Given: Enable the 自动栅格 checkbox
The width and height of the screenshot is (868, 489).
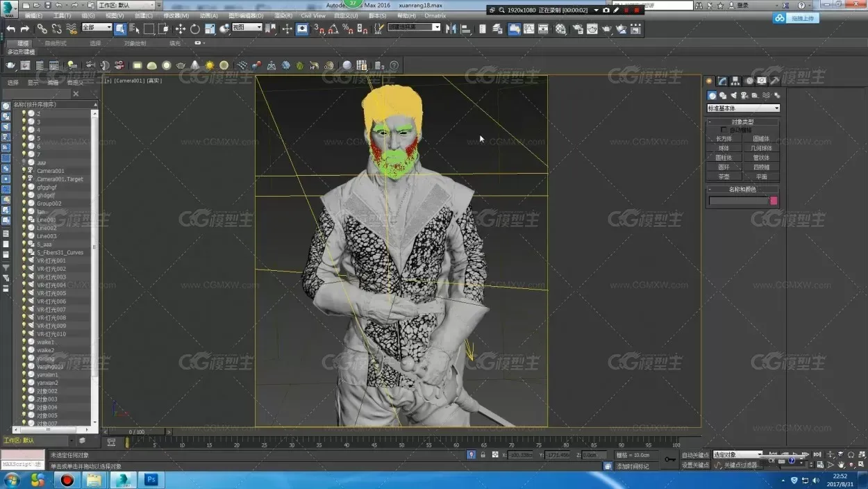Looking at the screenshot, I should pos(724,129).
